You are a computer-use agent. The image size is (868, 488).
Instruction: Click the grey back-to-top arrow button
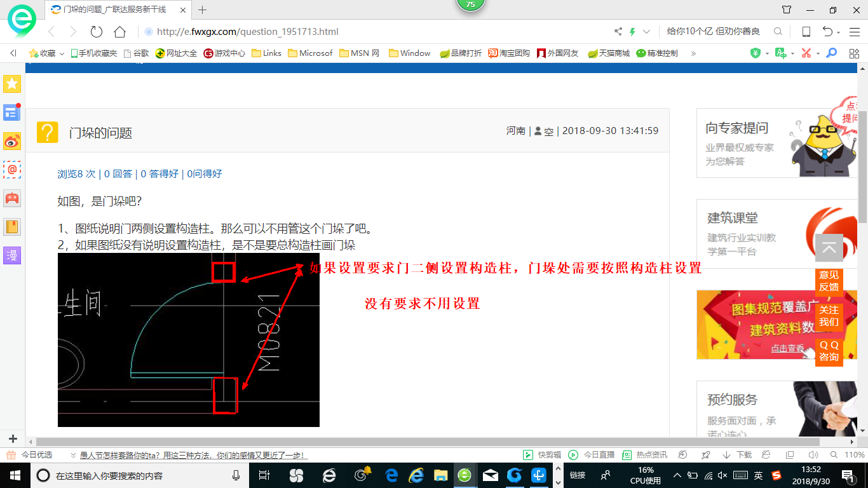pos(829,248)
